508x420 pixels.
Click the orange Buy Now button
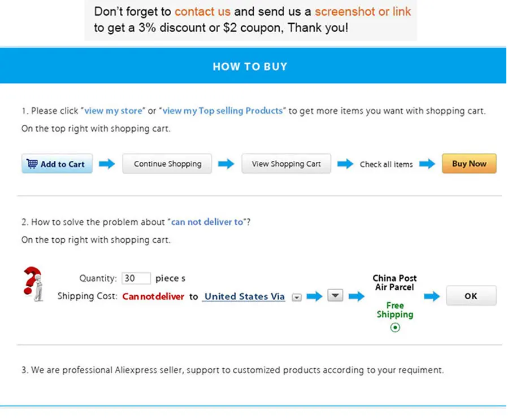click(x=469, y=164)
